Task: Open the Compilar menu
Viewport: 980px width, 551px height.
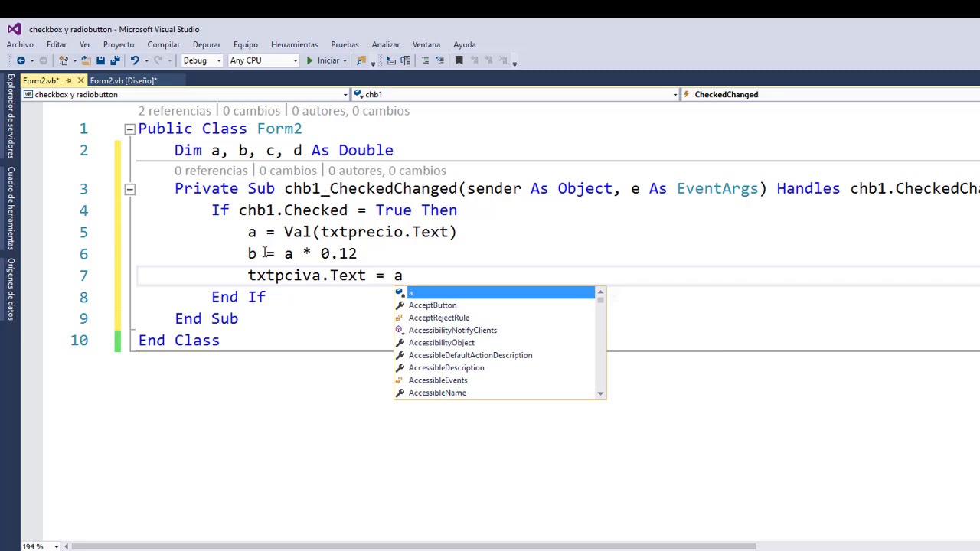Action: pos(163,44)
